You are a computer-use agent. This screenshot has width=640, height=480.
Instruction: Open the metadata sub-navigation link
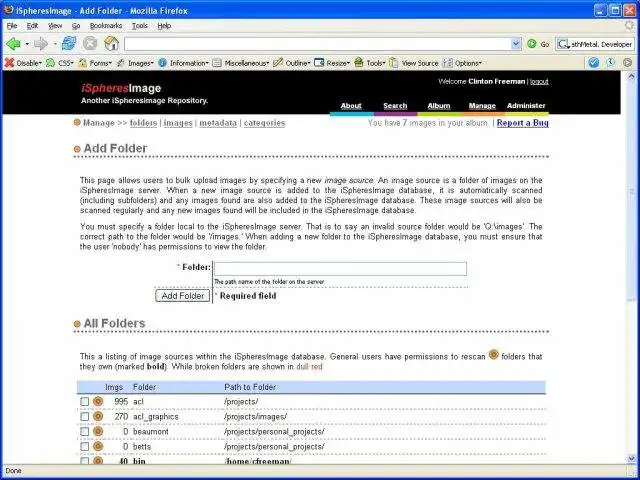coord(218,123)
